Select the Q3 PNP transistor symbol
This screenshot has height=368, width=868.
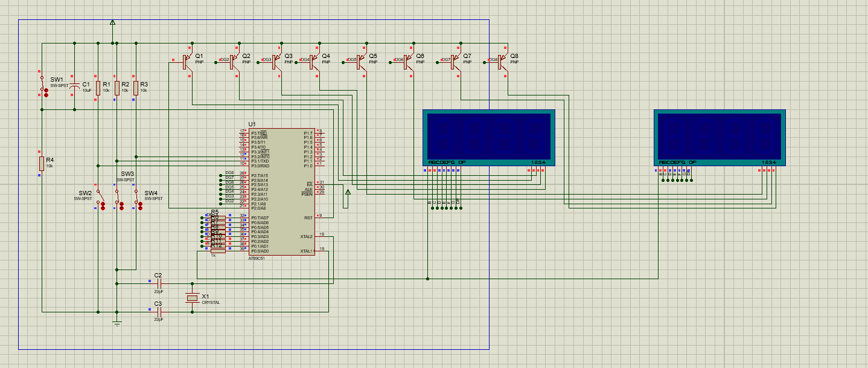click(x=277, y=61)
